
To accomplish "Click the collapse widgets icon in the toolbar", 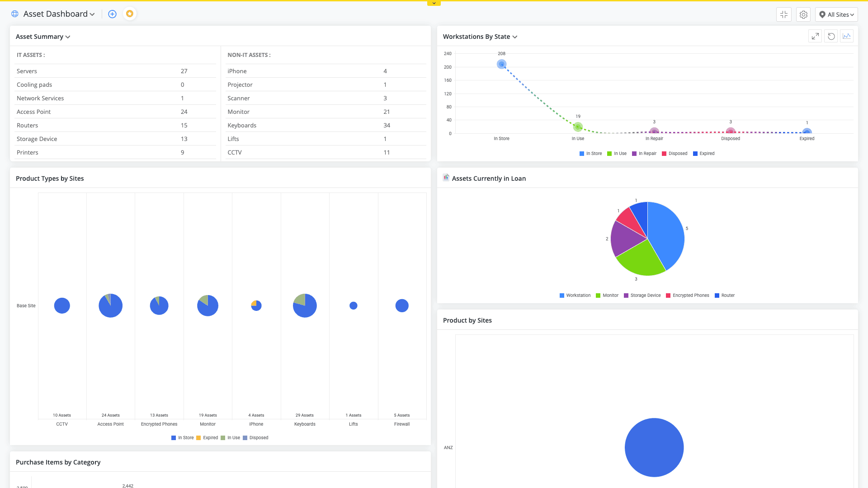I will [783, 14].
